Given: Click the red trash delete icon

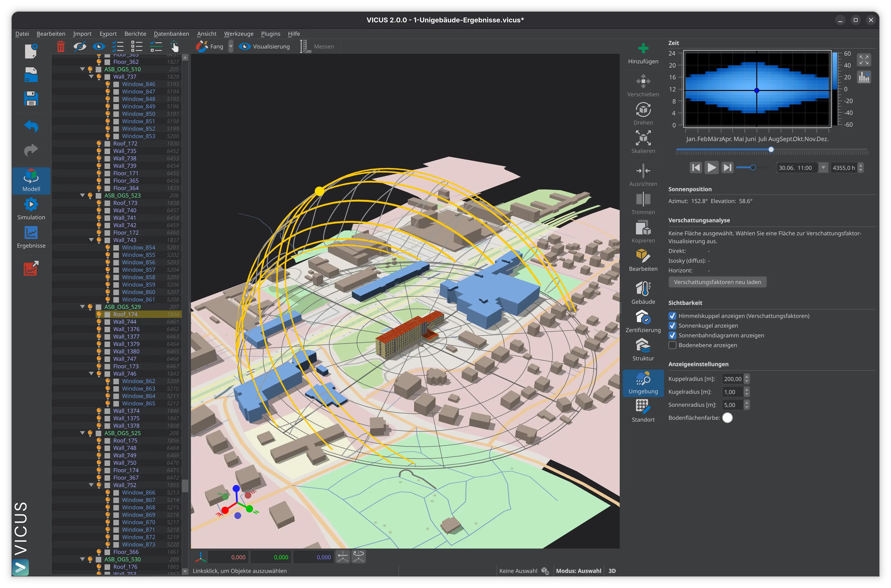Looking at the screenshot, I should point(60,46).
